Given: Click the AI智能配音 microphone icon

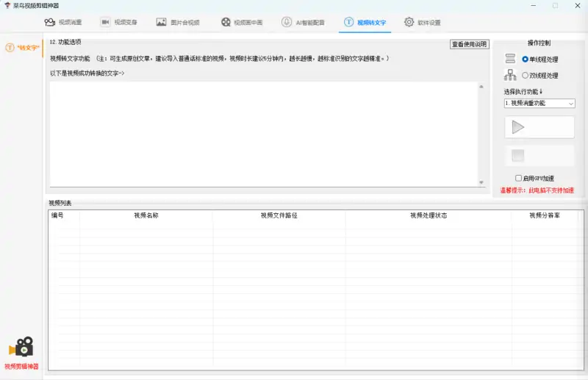Looking at the screenshot, I should pyautogui.click(x=286, y=22).
